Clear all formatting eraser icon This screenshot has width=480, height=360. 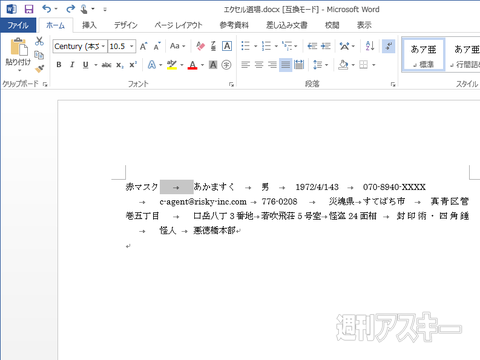200,46
